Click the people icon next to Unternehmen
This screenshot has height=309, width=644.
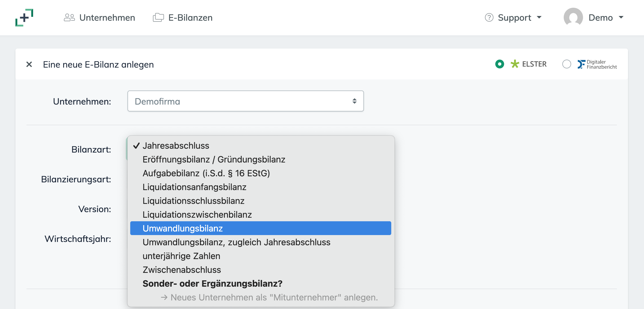69,17
